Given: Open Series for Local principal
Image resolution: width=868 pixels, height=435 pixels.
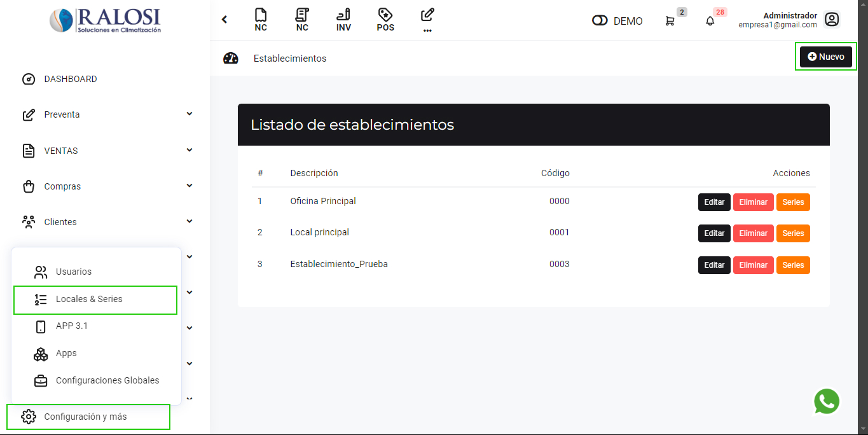Looking at the screenshot, I should click(x=793, y=233).
